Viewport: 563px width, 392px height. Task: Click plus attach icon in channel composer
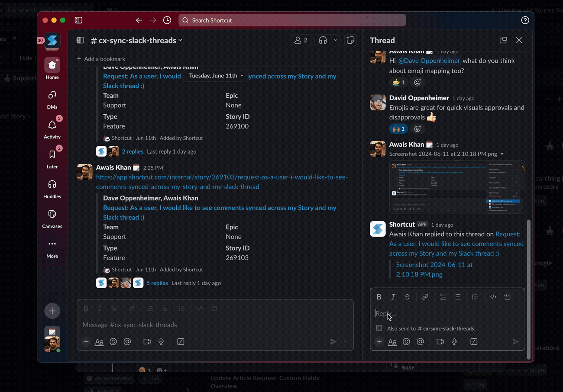[x=86, y=341]
